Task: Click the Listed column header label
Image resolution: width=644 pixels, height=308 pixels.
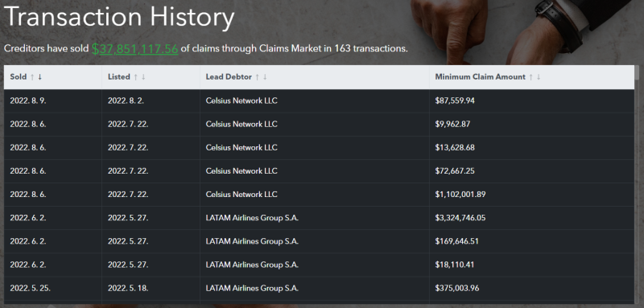Action: point(118,76)
